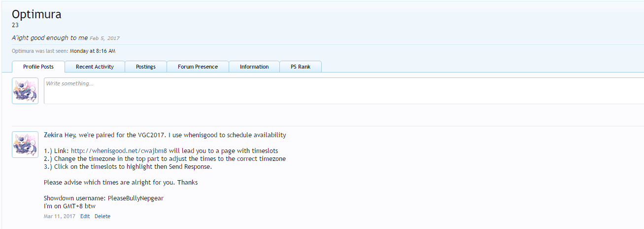Screen dimensions: 644x229
Task: Click the avatar beside the write box
Action: (25, 91)
